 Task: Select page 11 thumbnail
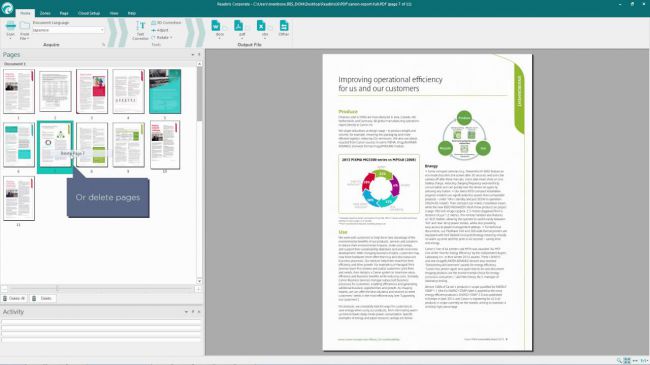(x=19, y=198)
